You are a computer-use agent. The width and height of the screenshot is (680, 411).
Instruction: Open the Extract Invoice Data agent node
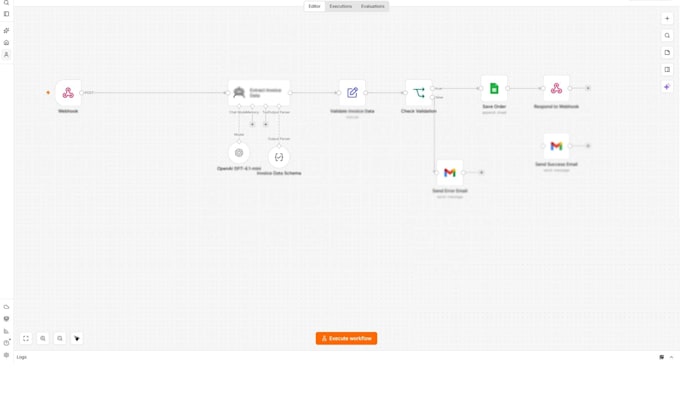click(x=259, y=93)
